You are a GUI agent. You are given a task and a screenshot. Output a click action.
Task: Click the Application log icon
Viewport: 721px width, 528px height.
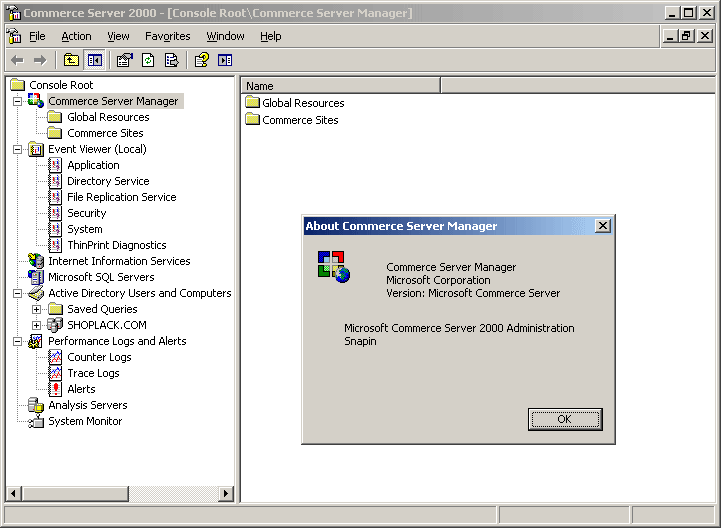55,165
